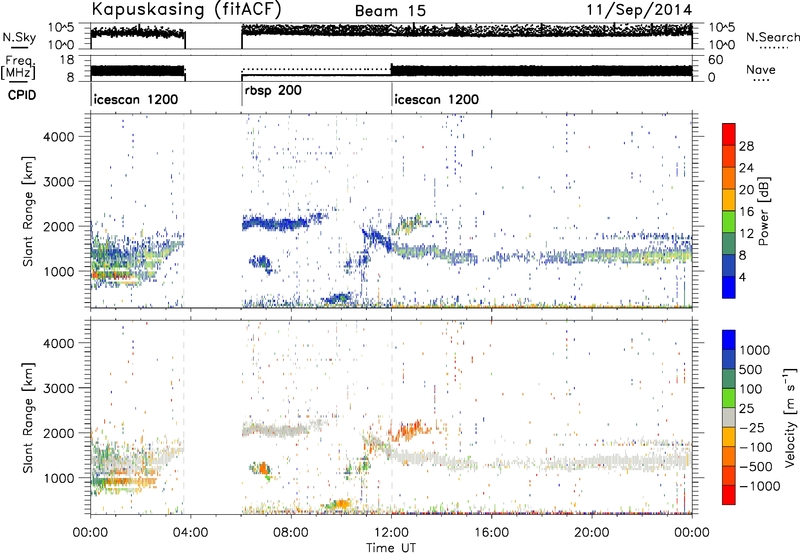Screen dimensions: 800x554
Task: Pick the red top segment of Power colorbar
Action: [x=729, y=134]
